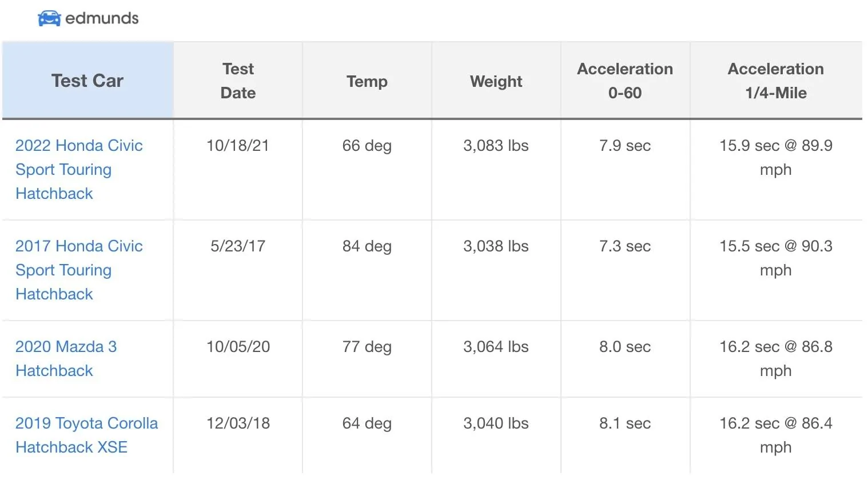
Task: Select the Acceleration 0-60 column header
Action: (625, 81)
